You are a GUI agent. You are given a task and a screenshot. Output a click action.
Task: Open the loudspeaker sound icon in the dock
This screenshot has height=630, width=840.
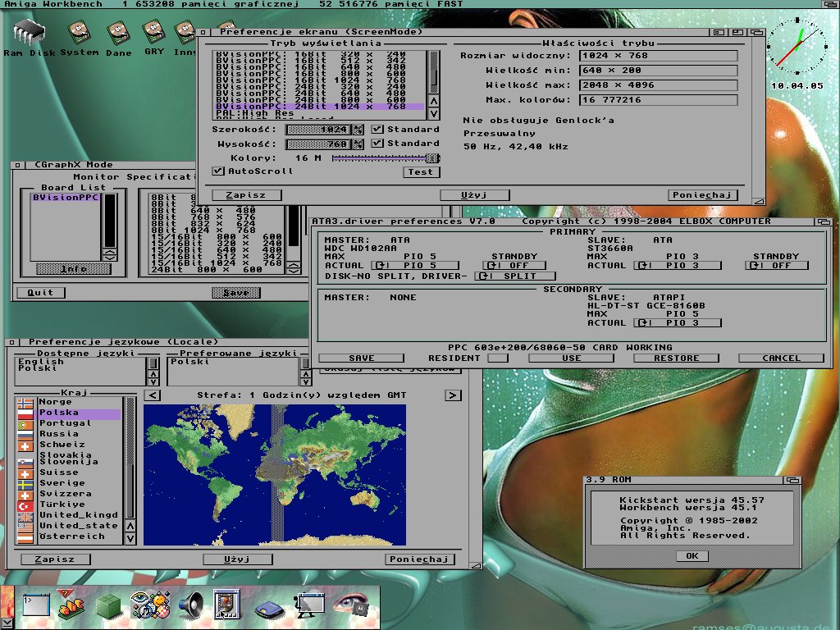tap(190, 605)
